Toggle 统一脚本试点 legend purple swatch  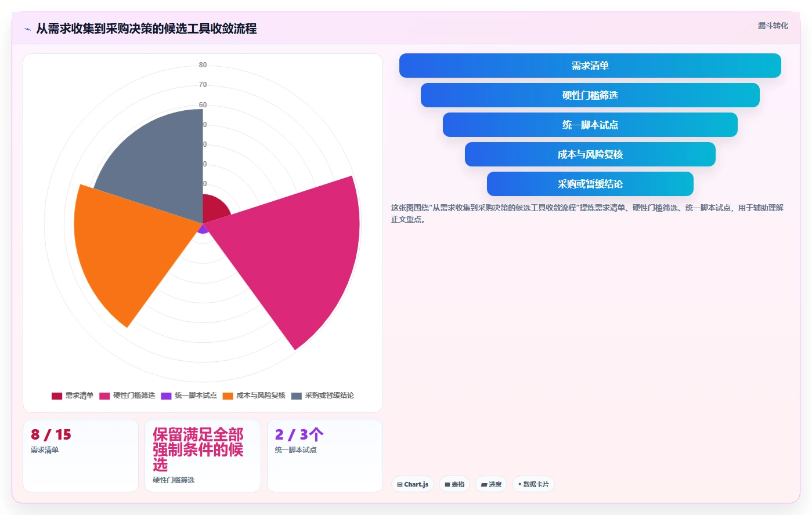(x=166, y=396)
